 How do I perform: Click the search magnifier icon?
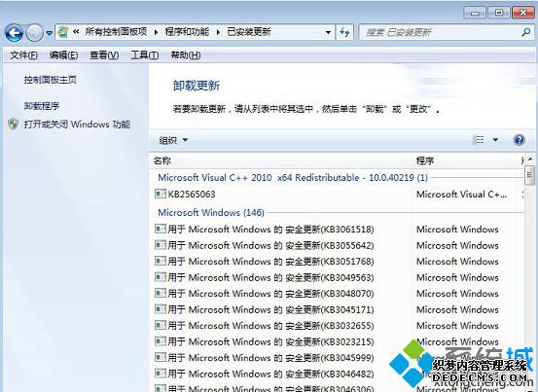point(525,32)
